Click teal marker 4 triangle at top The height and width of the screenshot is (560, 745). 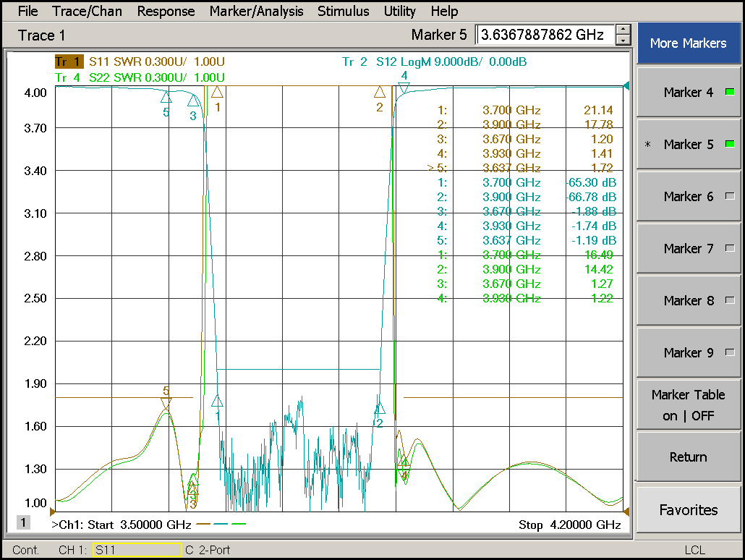404,88
